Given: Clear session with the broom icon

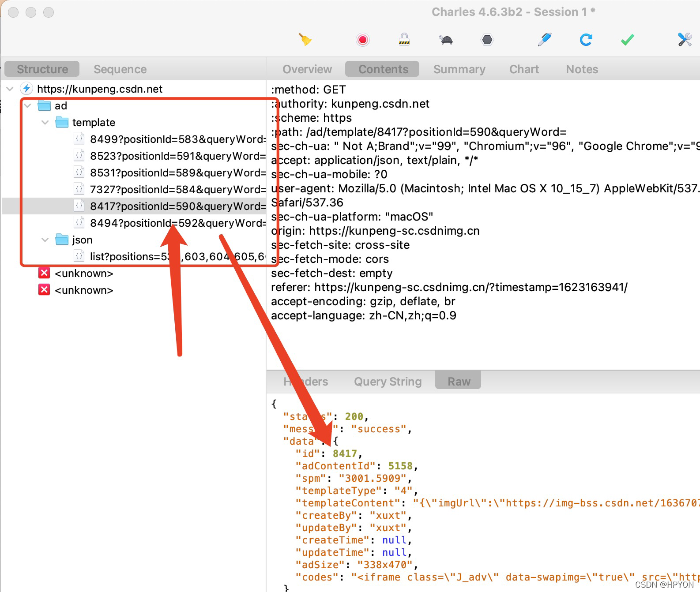Looking at the screenshot, I should point(305,40).
